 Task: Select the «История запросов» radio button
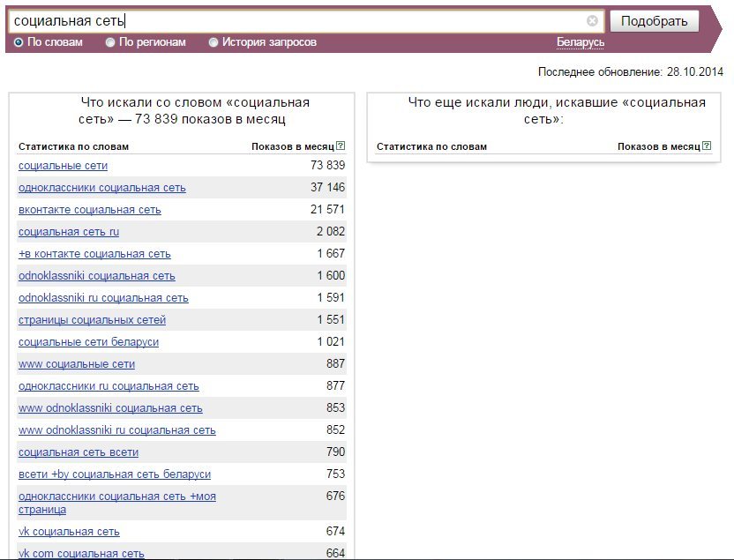[x=213, y=42]
